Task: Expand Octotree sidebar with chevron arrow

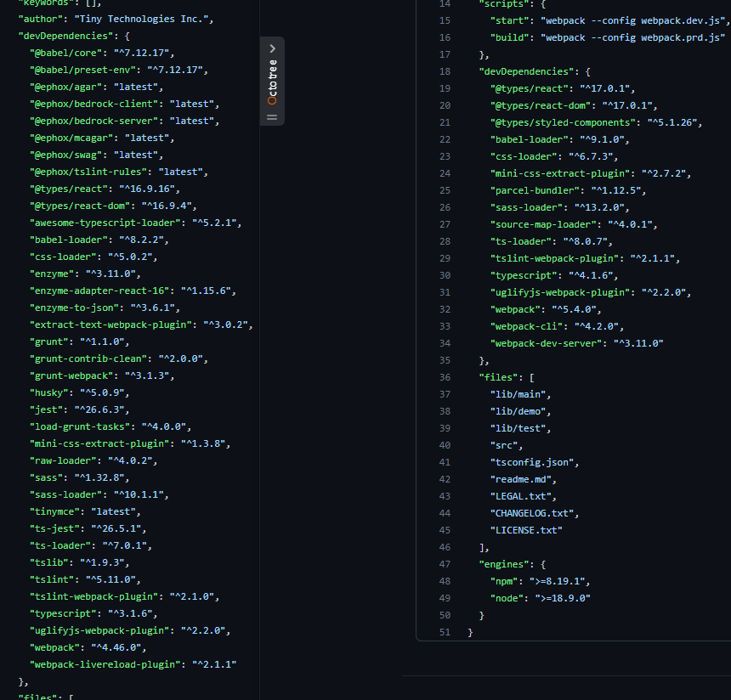Action: pos(272,48)
